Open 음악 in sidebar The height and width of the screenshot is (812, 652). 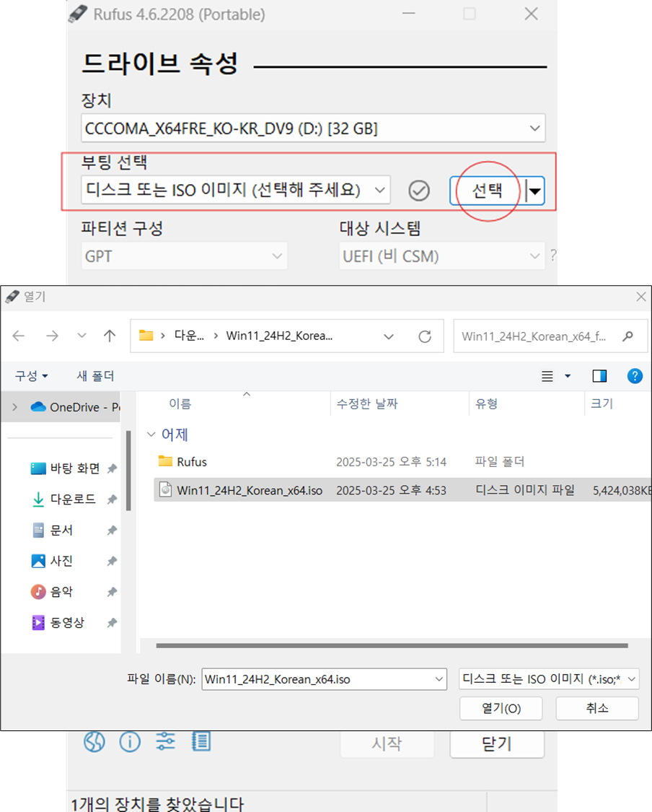(73, 591)
